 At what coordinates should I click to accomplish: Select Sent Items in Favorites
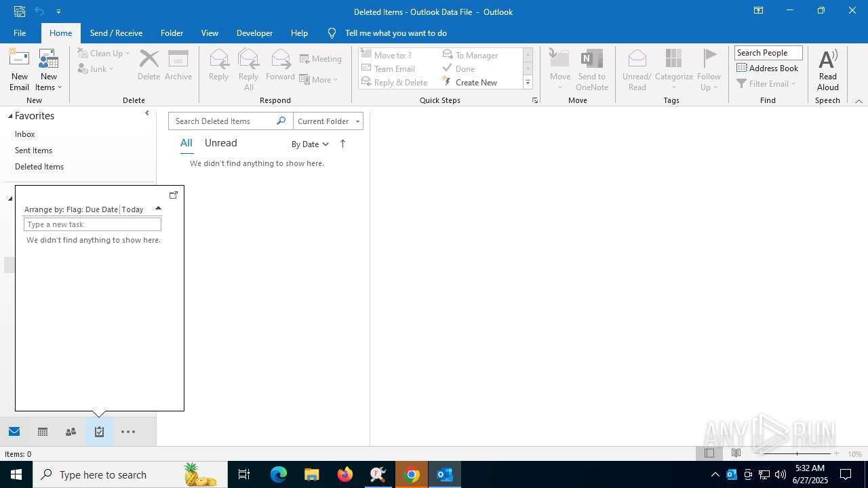pos(33,150)
